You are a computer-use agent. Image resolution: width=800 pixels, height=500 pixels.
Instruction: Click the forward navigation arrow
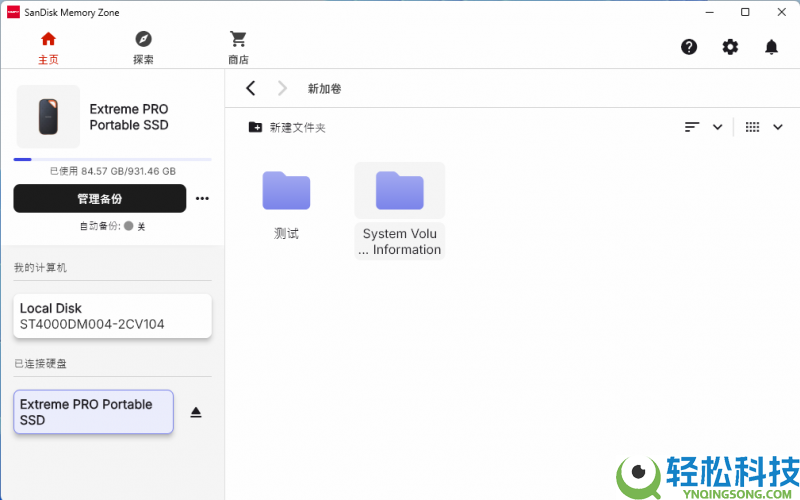point(282,88)
